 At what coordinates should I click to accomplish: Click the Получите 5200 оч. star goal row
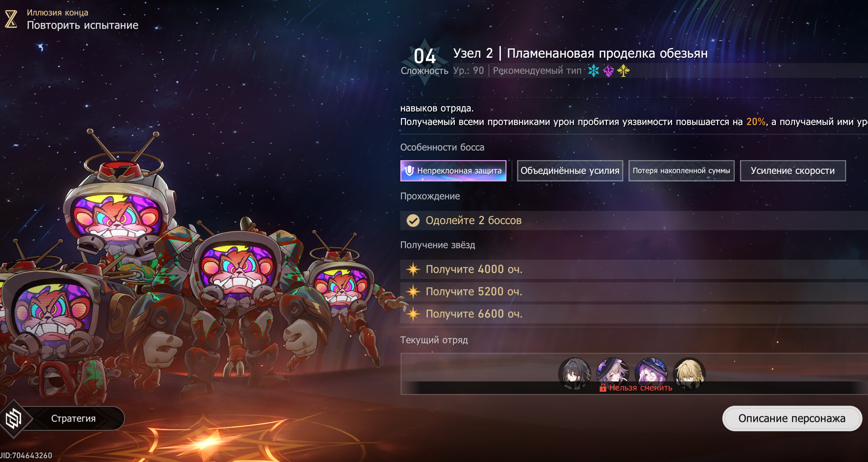(x=634, y=292)
